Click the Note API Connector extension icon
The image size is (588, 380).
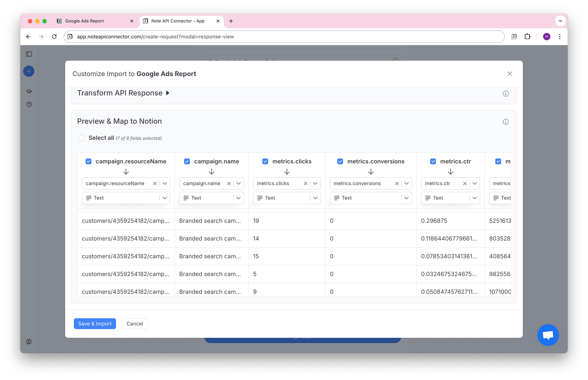tap(514, 37)
